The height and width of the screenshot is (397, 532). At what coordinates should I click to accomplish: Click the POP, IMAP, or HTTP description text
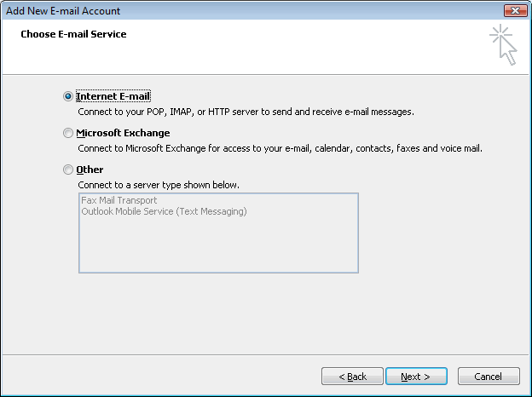pos(246,112)
